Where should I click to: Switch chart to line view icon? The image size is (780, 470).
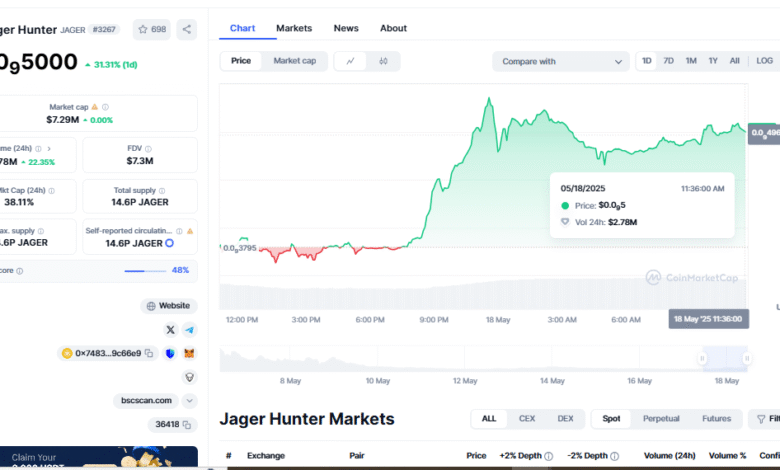click(350, 61)
